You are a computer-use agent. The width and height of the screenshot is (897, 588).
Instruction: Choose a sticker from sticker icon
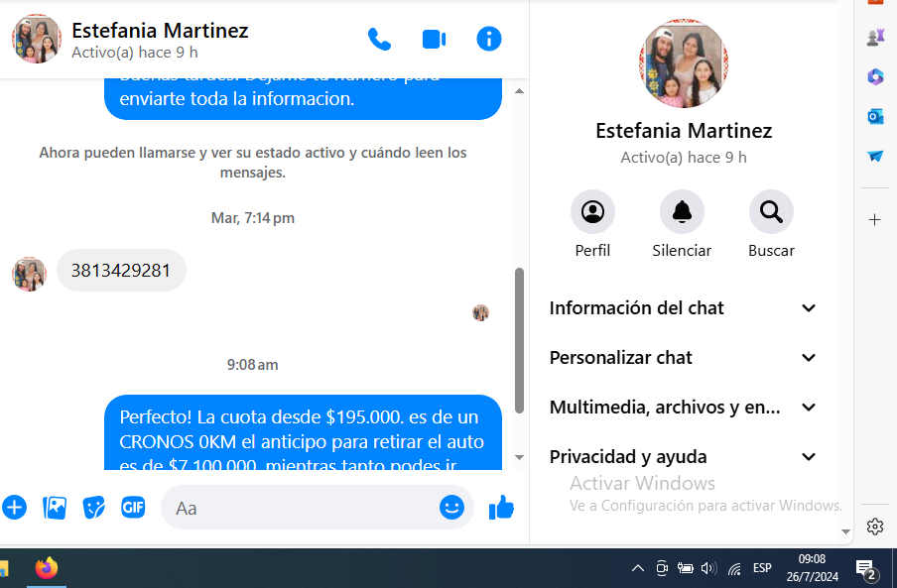tap(94, 508)
